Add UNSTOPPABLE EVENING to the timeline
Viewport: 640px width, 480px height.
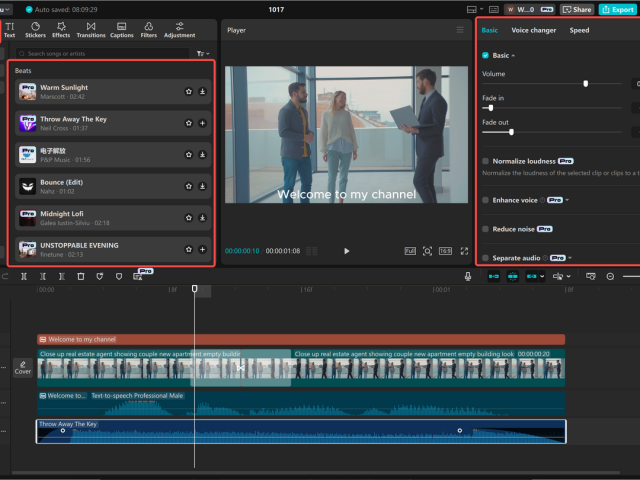202,249
